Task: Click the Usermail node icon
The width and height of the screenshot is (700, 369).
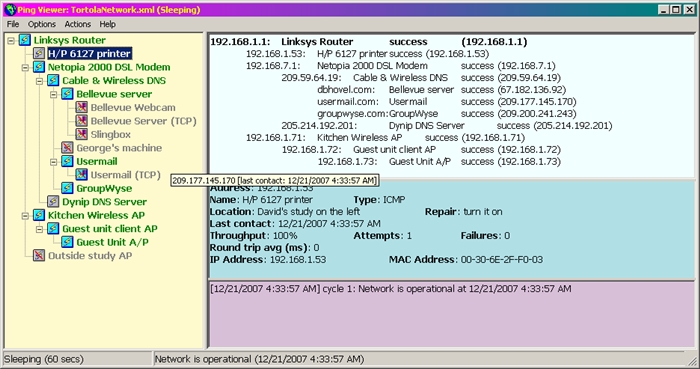Action: (67, 161)
